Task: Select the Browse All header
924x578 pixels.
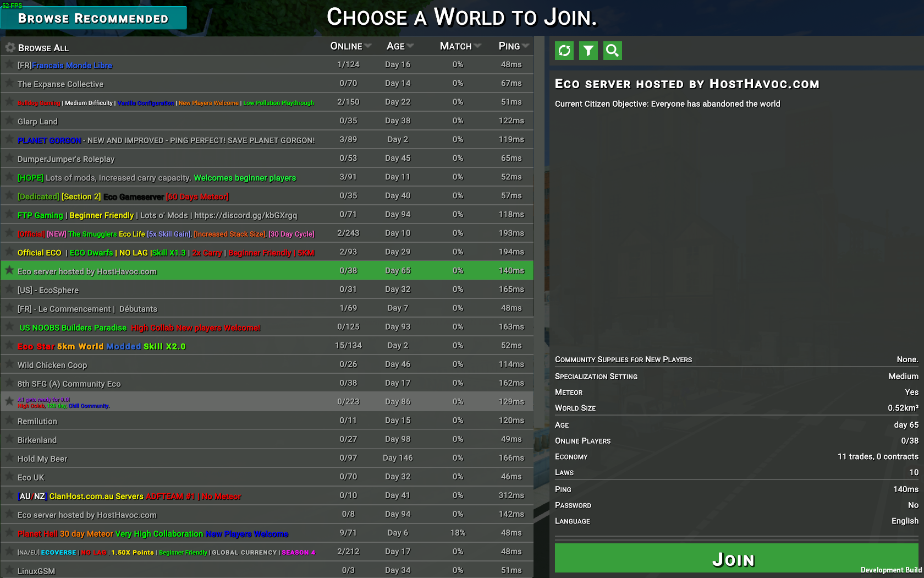Action: coord(43,48)
